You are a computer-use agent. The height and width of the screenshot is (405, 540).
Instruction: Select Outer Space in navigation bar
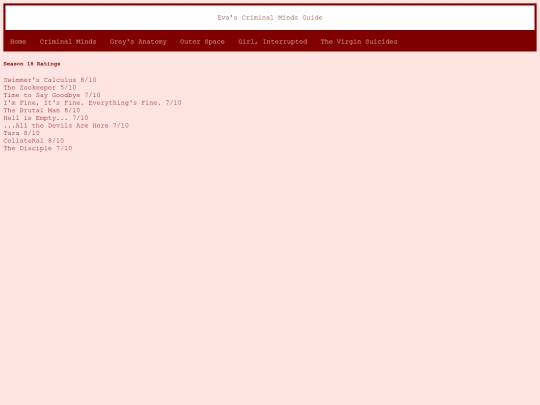202,42
